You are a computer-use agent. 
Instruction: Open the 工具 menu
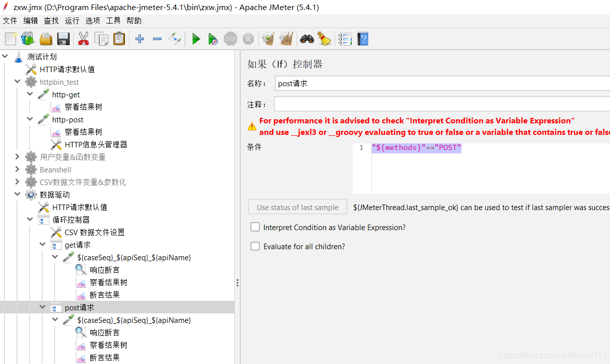(113, 21)
